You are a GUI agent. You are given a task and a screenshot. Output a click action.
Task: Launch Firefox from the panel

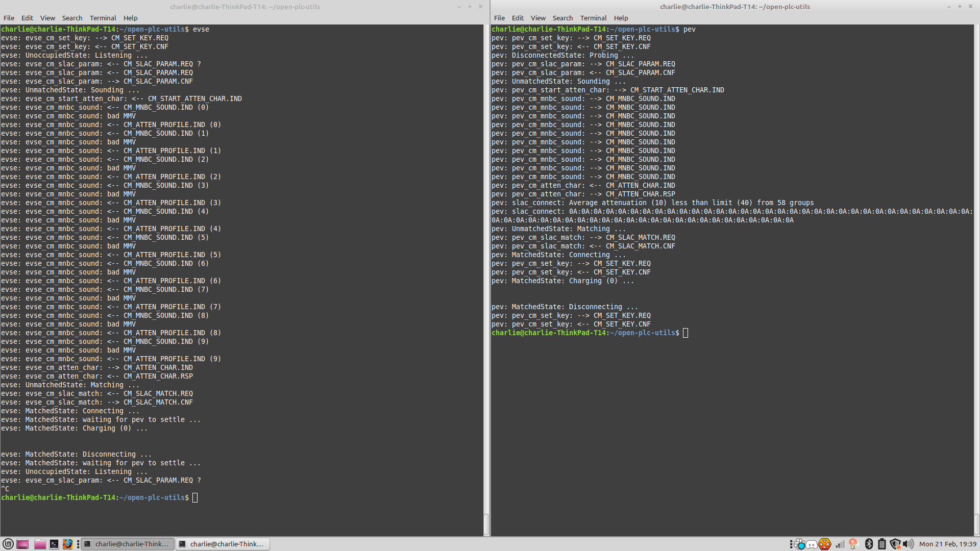[x=67, y=544]
